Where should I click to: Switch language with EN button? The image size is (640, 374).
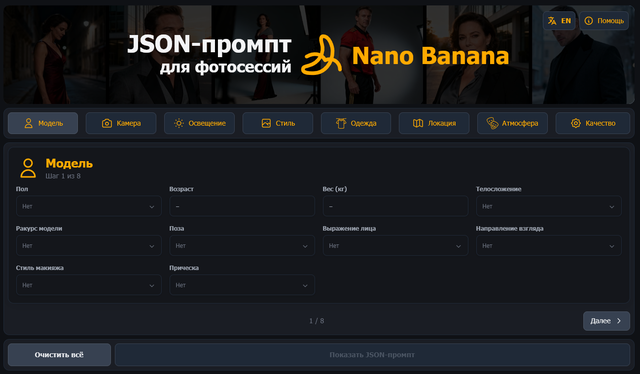pos(559,21)
